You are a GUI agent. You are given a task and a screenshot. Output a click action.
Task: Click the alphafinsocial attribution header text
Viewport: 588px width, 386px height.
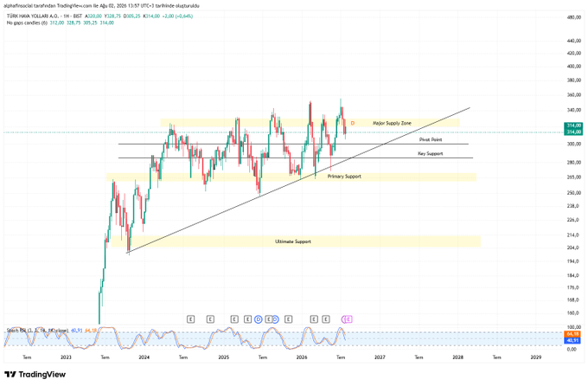pos(101,6)
